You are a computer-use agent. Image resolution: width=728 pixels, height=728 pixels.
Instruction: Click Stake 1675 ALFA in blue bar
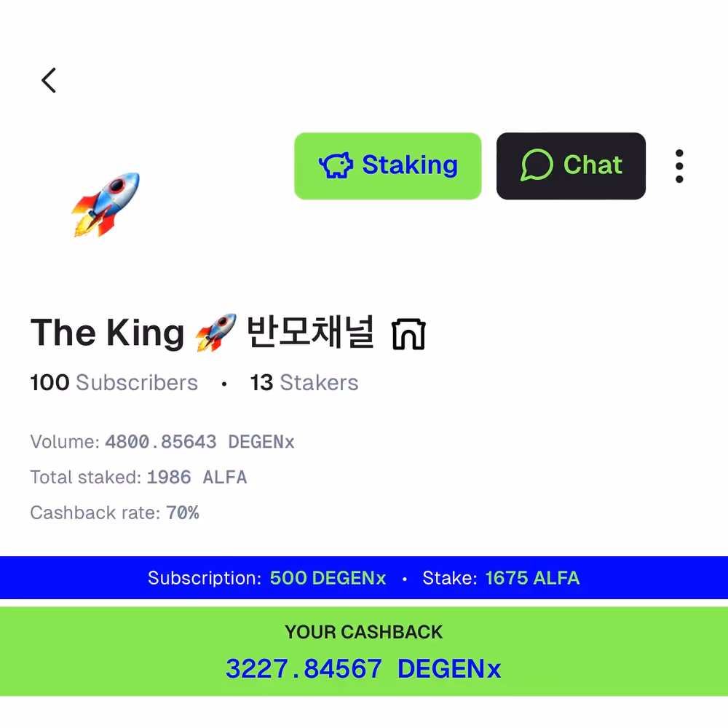[501, 578]
